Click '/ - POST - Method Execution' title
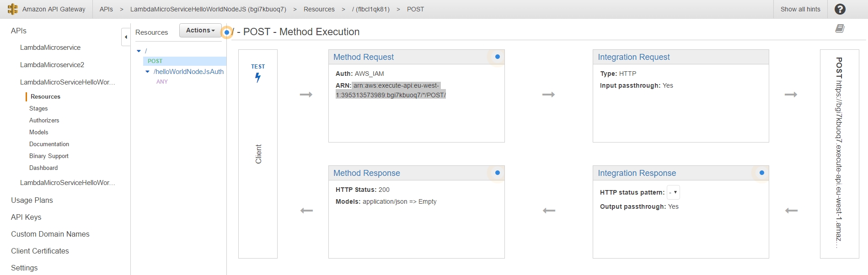The width and height of the screenshot is (868, 275). pos(296,32)
